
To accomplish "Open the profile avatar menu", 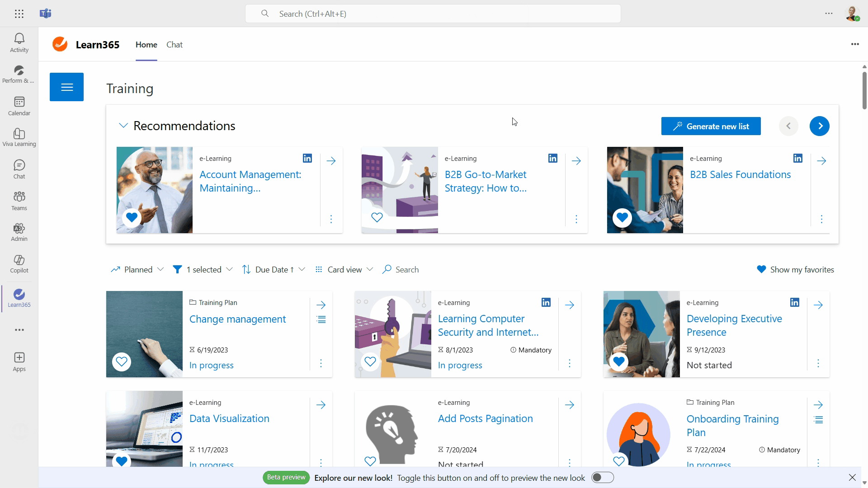I will tap(853, 14).
